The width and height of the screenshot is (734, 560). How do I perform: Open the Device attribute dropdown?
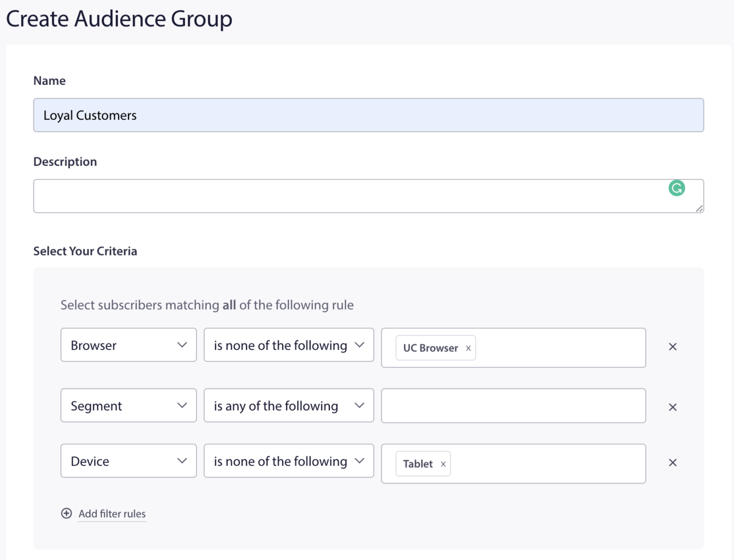[129, 461]
